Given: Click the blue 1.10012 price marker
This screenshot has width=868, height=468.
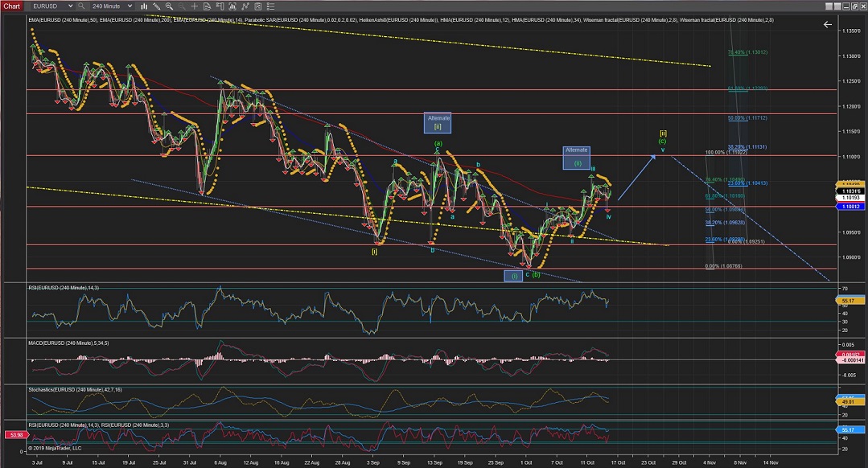Looking at the screenshot, I should tap(850, 207).
